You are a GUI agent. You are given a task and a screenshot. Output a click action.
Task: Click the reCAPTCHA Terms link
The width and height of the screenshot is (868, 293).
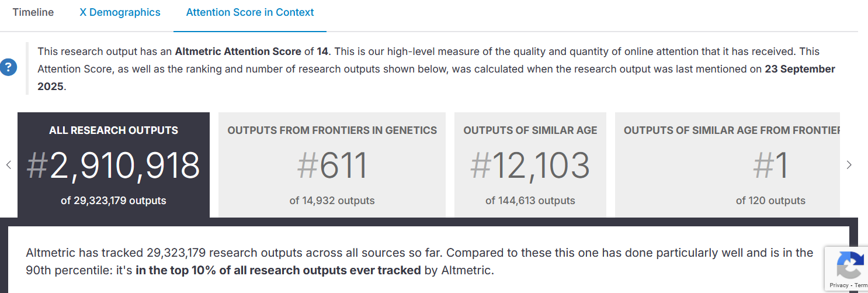(x=861, y=285)
